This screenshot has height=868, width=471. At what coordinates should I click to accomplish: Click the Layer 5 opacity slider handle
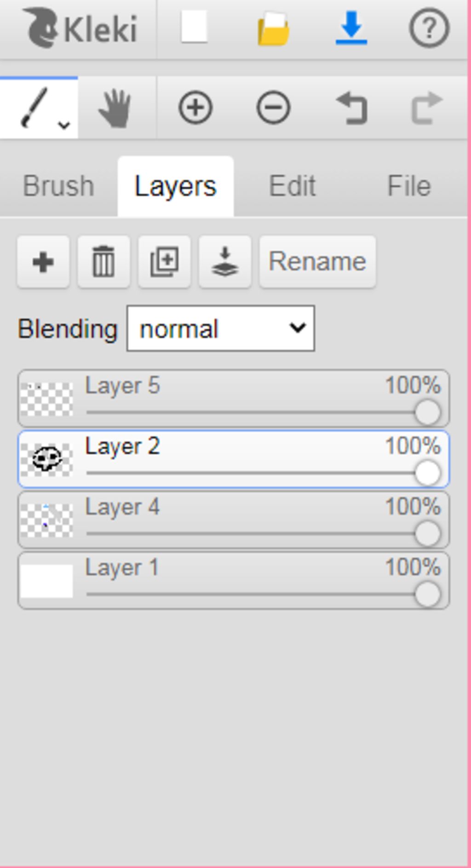(x=427, y=412)
